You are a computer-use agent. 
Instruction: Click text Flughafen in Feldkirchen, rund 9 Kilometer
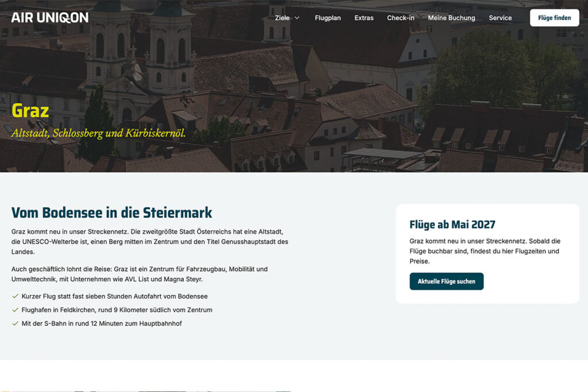(x=117, y=309)
